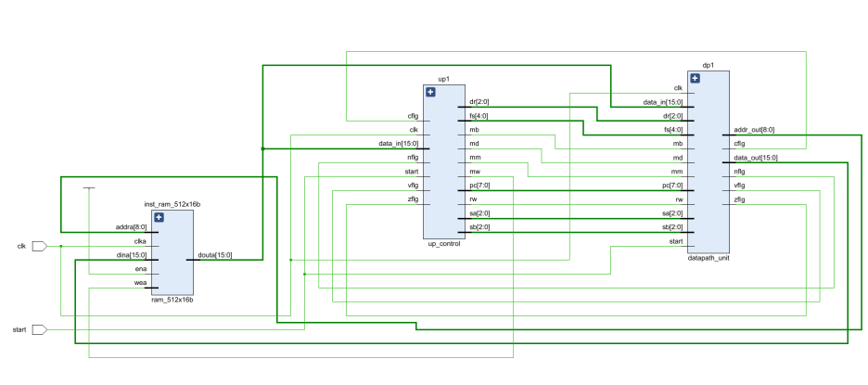Select dp1's vflg output pin
Image resolution: width=868 pixels, height=385 pixels.
tap(739, 186)
